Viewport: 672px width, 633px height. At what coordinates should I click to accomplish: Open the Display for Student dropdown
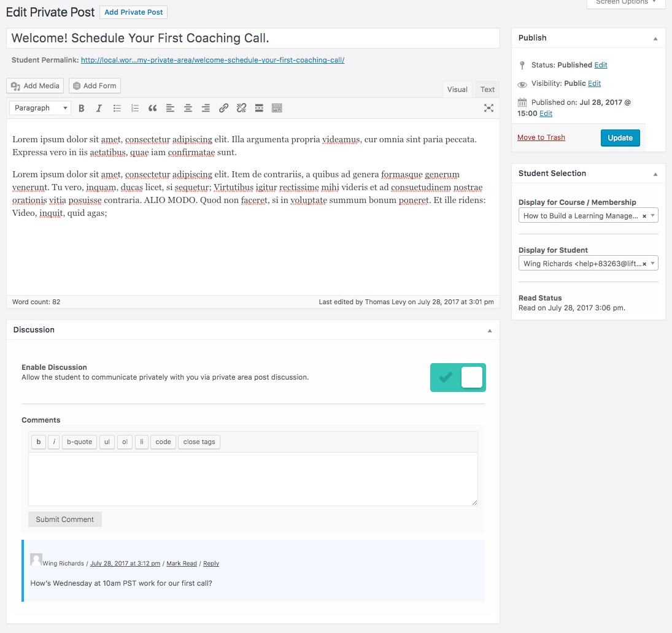[x=588, y=263]
